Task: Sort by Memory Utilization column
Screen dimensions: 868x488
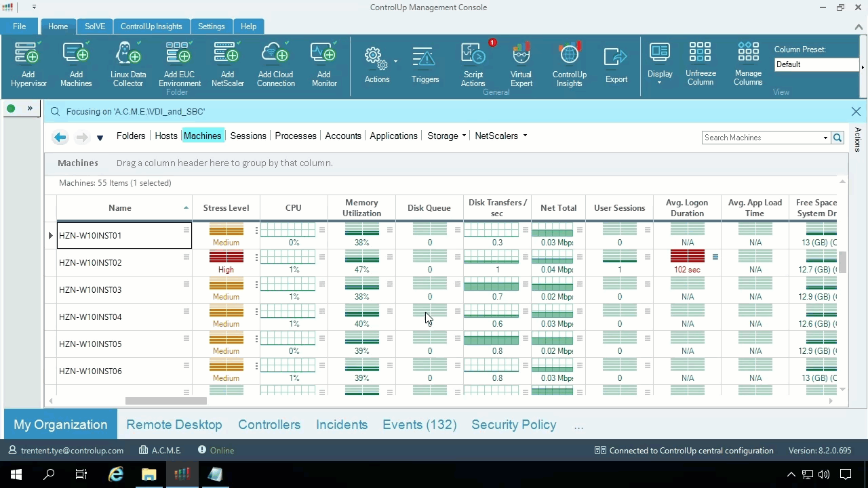Action: pos(361,208)
